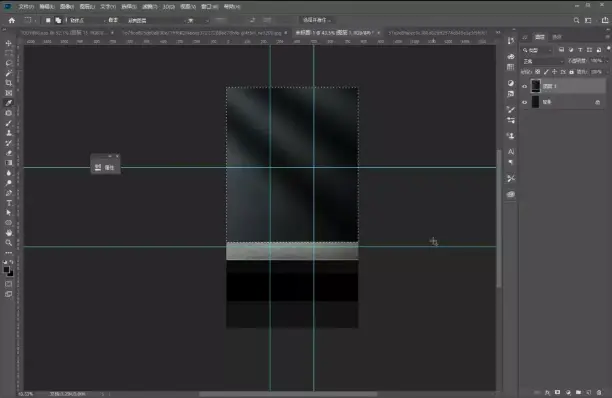Select the Eraser tool
Screen dimensions: 612x398
pyautogui.click(x=9, y=153)
